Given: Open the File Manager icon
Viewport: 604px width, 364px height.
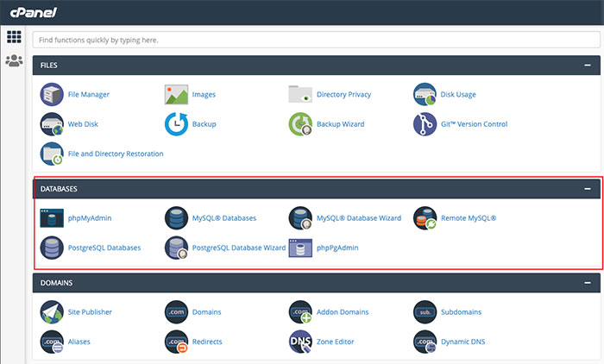Looking at the screenshot, I should pyautogui.click(x=52, y=94).
